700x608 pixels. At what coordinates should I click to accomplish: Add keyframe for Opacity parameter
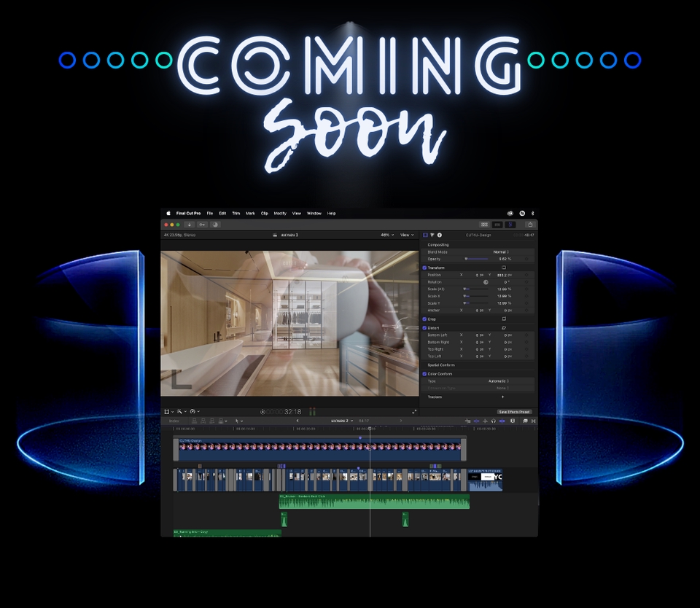coord(526,259)
